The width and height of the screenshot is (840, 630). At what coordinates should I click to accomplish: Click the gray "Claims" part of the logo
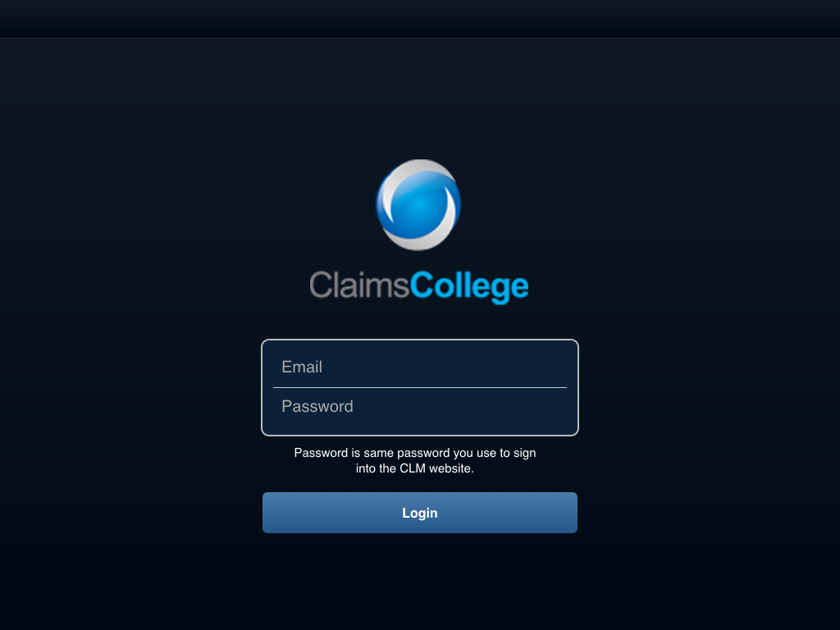tap(359, 285)
